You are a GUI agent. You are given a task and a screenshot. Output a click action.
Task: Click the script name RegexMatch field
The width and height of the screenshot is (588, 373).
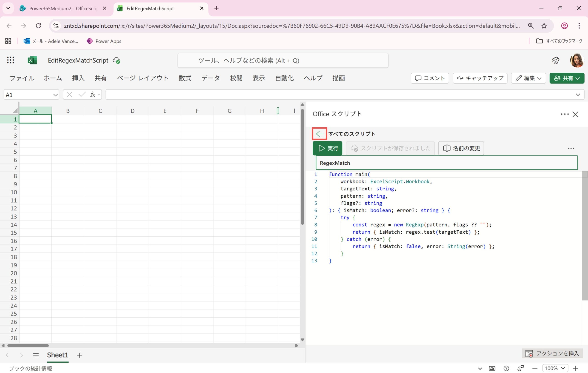(x=446, y=163)
